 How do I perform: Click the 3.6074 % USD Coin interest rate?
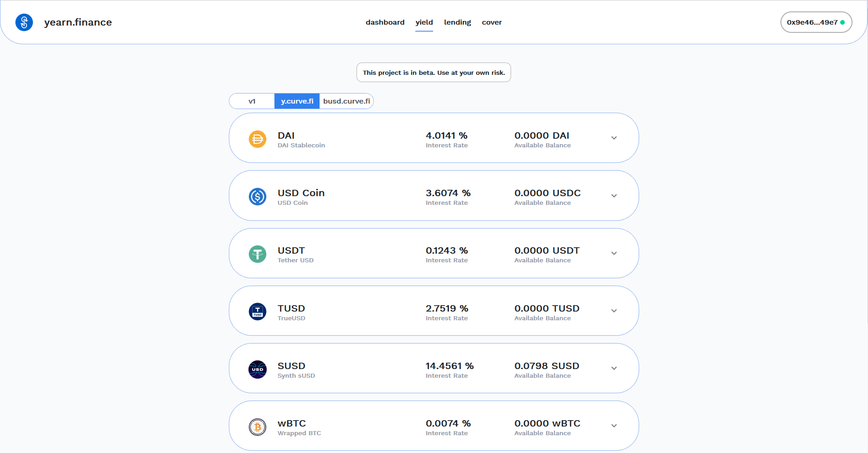(448, 193)
